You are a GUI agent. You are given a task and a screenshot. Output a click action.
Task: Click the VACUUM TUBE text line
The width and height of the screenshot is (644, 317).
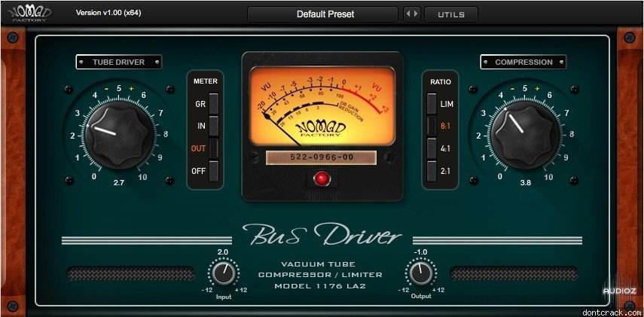coord(319,264)
